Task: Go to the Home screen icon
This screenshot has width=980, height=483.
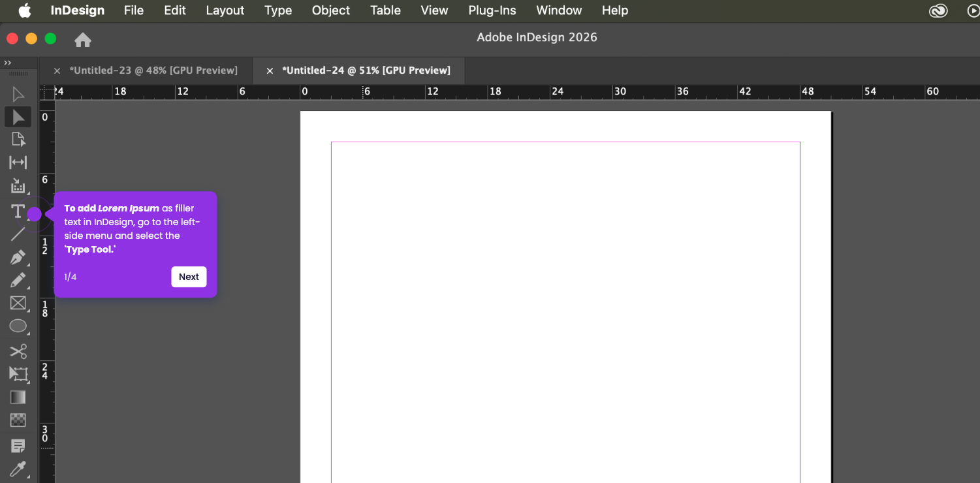Action: click(x=83, y=40)
